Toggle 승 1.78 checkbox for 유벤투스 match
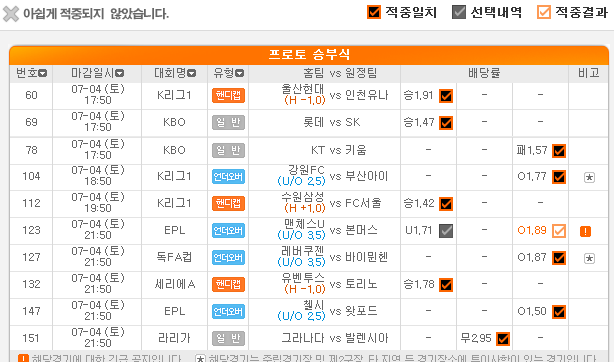 point(446,285)
